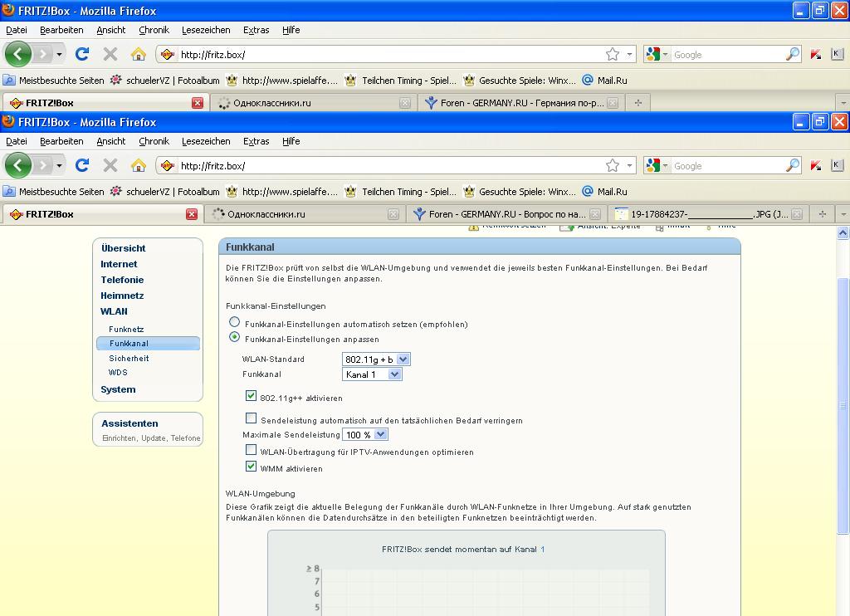850x616 pixels.
Task: Open new tab in the background Firefox window
Action: 638,103
